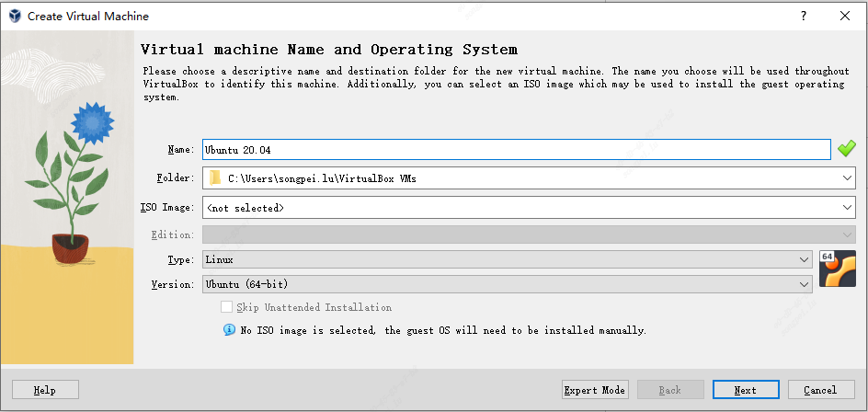Toggle Skip Unattended Installation checkbox
868x412 pixels.
coord(226,307)
